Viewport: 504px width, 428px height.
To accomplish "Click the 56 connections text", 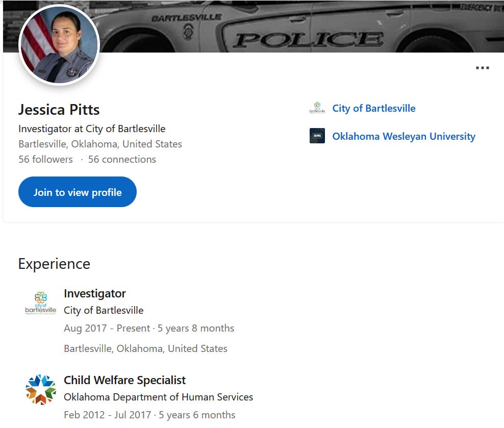I will pyautogui.click(x=122, y=159).
